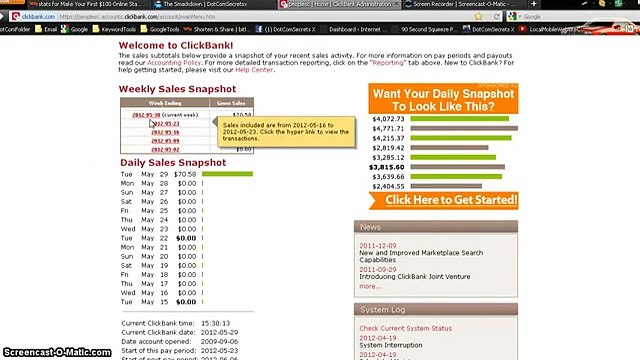This screenshot has width=640, height=360.
Task: Click the Sat May 26 daily sales row
Action: [x=162, y=202]
